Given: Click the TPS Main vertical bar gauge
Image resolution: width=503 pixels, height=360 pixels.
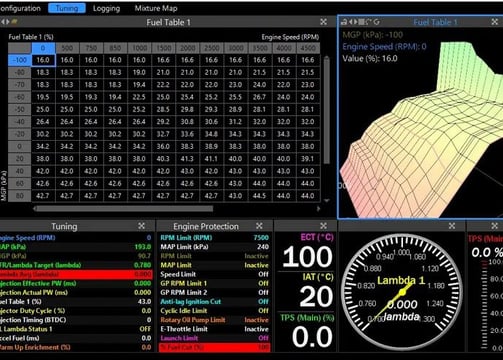Looking at the screenshot, I should tap(484, 305).
